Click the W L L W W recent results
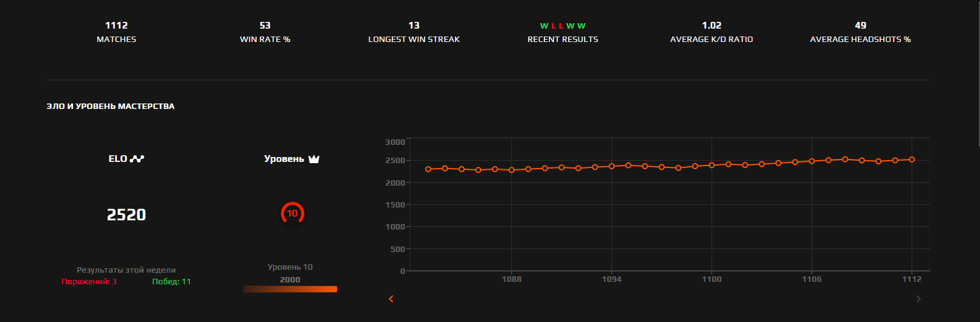Image resolution: width=980 pixels, height=322 pixels. pyautogui.click(x=563, y=26)
